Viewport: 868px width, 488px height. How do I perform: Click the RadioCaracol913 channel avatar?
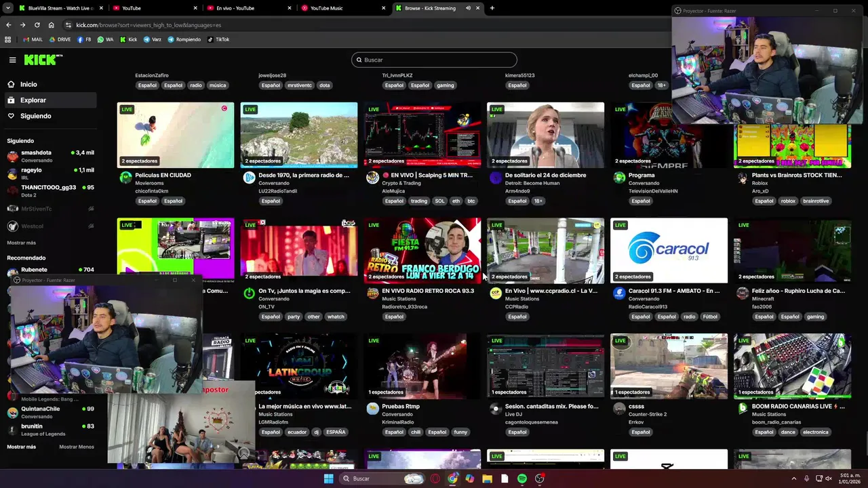619,293
